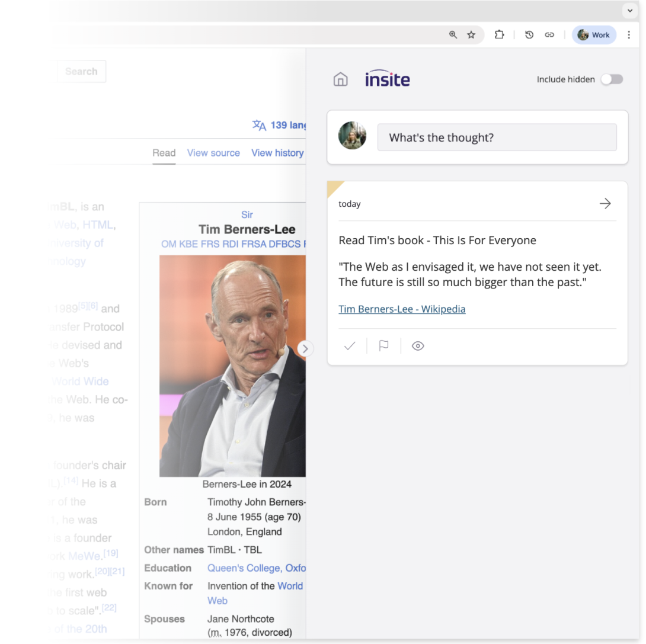Image resolution: width=646 pixels, height=644 pixels.
Task: Click the user avatar in insite panel
Action: click(352, 136)
